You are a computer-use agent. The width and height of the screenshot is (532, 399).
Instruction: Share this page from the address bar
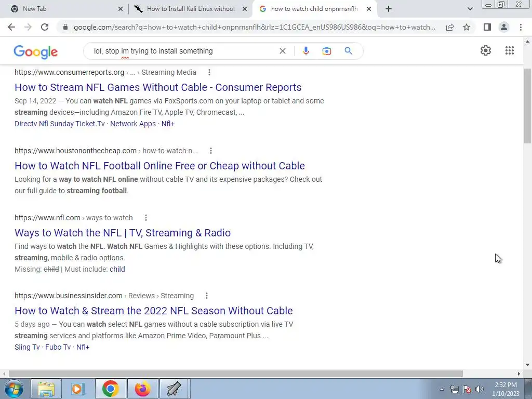[450, 27]
